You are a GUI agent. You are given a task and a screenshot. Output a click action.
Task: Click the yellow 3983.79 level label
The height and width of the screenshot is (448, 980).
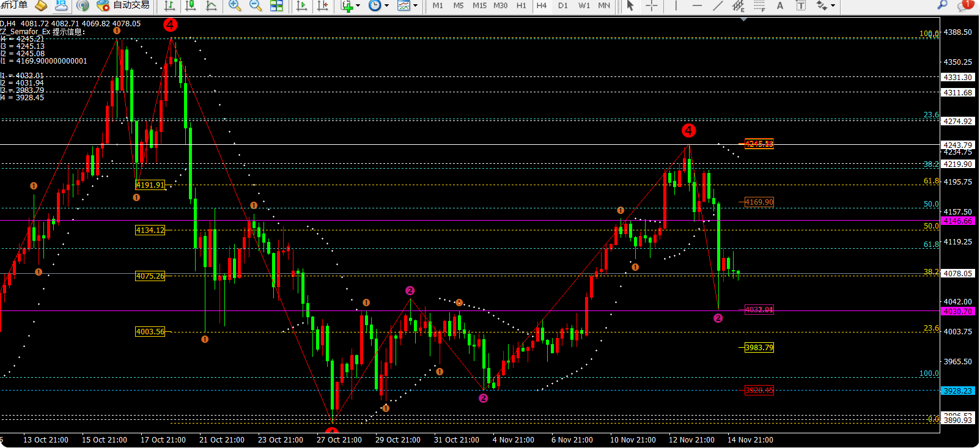[x=759, y=348]
